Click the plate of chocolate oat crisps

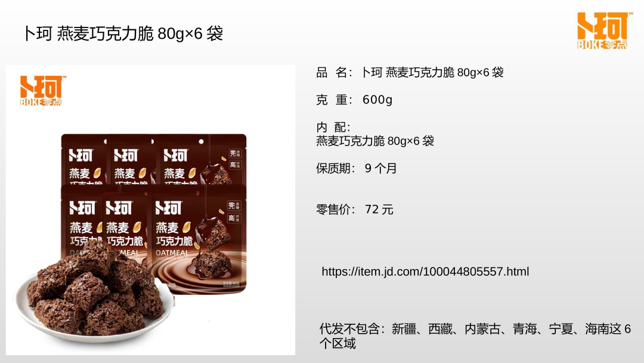pos(94,295)
